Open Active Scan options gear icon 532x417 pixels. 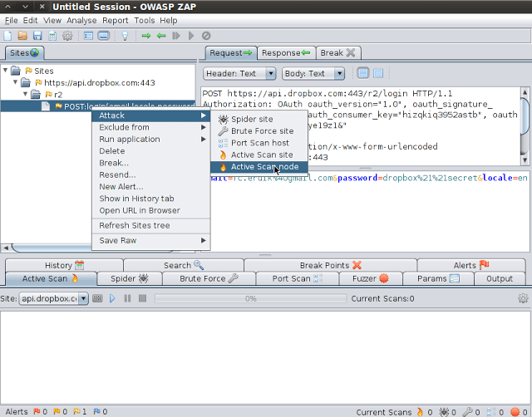[523, 298]
